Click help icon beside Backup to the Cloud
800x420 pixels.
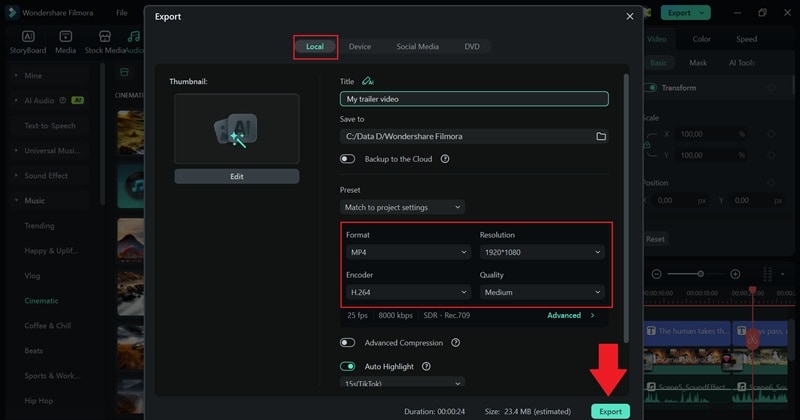(x=445, y=158)
